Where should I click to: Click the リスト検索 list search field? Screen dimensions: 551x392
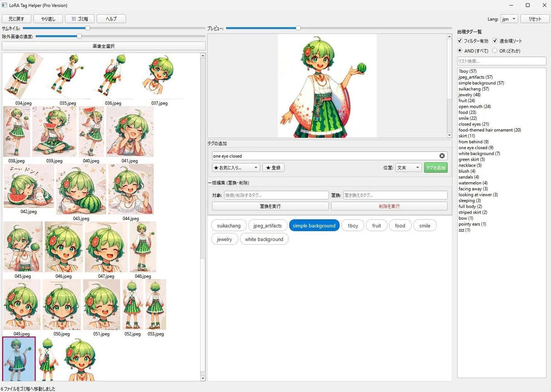(502, 61)
